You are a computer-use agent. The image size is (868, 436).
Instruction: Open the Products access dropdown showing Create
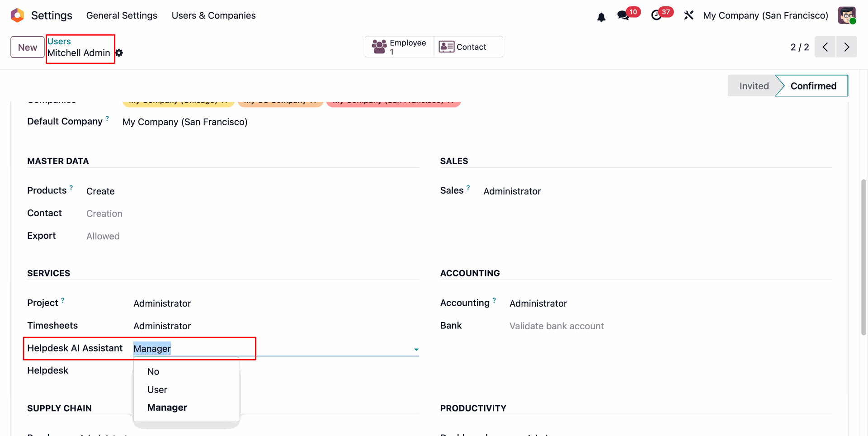tap(100, 191)
